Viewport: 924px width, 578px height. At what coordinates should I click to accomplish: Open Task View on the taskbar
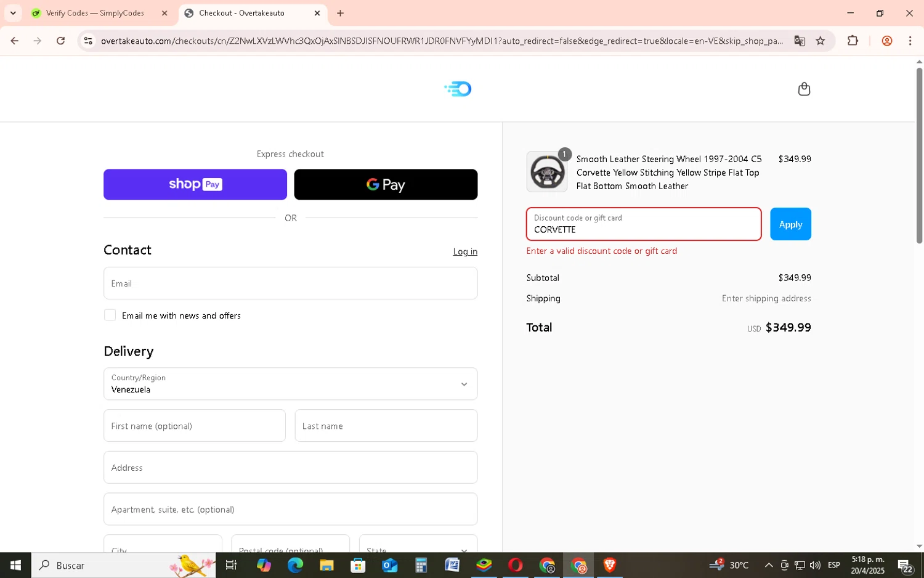[x=232, y=565]
